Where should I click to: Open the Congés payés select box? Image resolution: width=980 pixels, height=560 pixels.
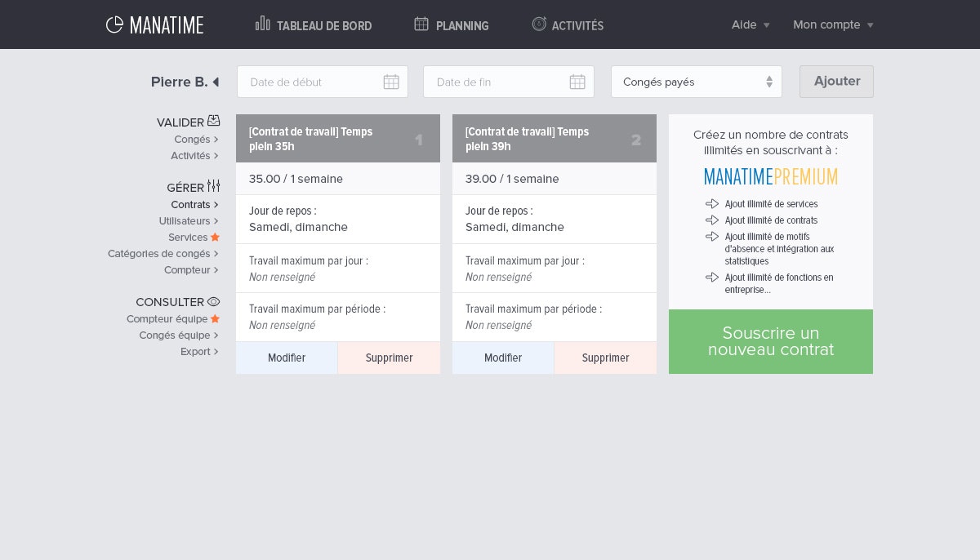pos(697,82)
